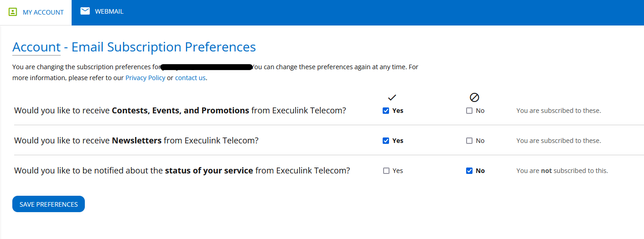Check No for Contests, Events, and Promotions
The width and height of the screenshot is (644, 239).
[469, 111]
